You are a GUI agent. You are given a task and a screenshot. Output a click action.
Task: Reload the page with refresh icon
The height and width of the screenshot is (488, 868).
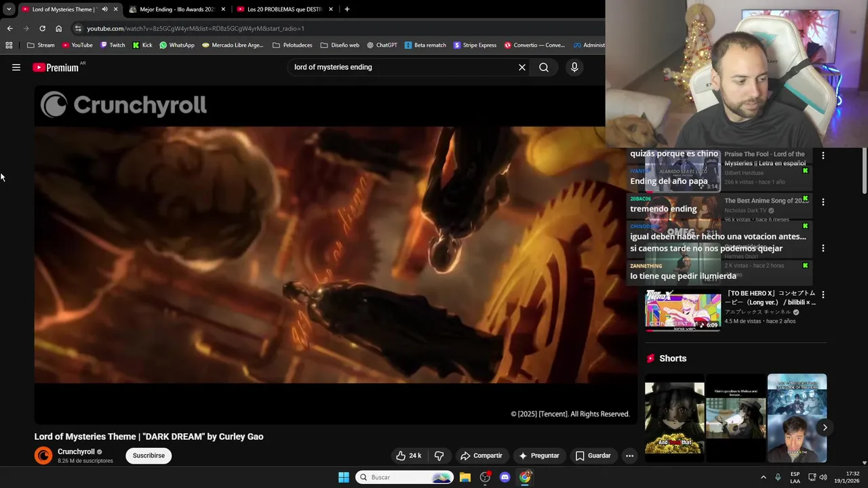(42, 28)
